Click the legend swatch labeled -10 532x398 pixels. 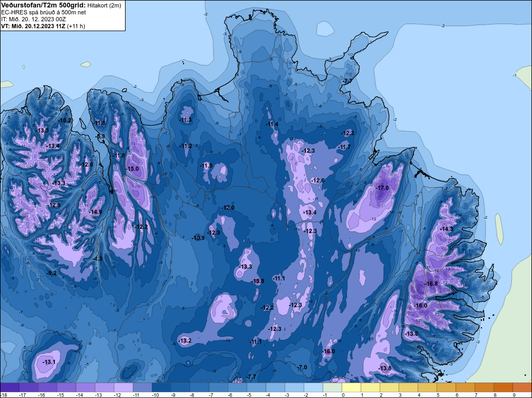(x=162, y=387)
